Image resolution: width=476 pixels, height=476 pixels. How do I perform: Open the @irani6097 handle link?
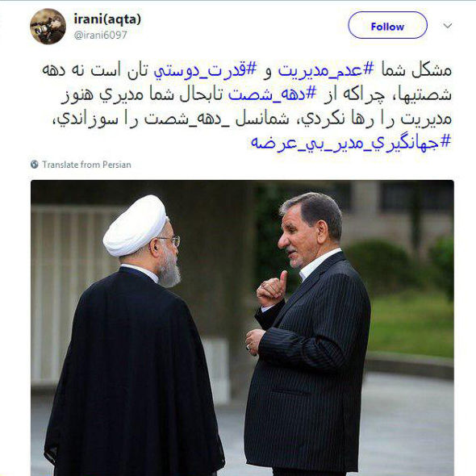(x=100, y=35)
